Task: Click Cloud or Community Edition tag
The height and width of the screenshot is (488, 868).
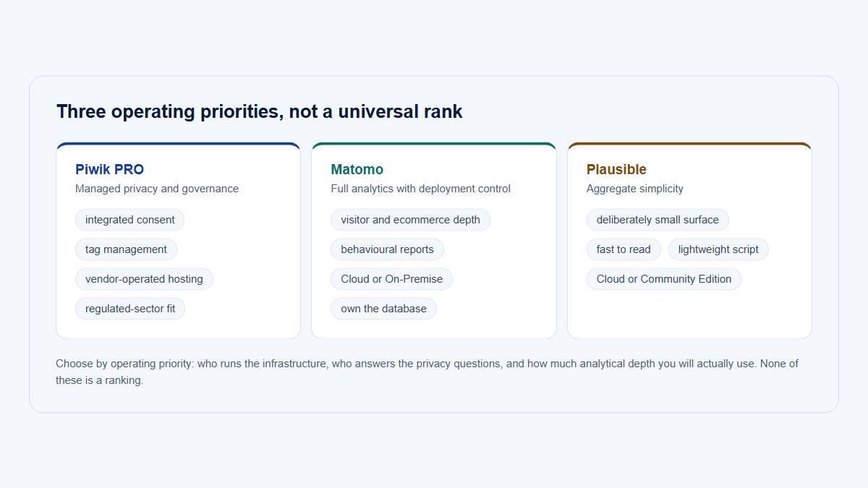Action: tap(664, 279)
